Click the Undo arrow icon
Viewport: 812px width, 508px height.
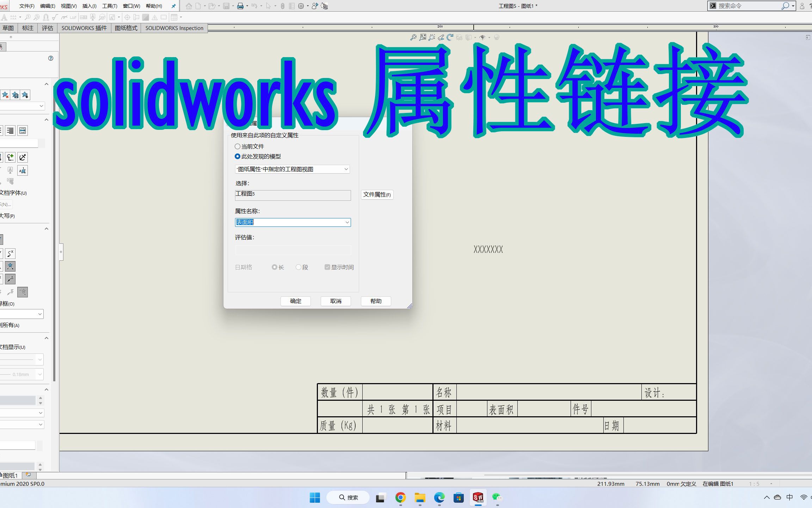click(x=254, y=6)
